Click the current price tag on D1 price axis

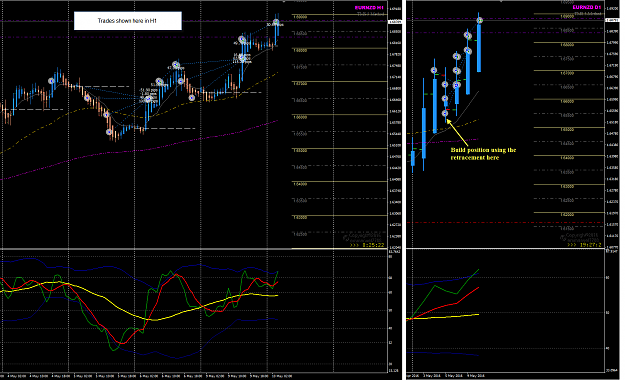pos(612,20)
